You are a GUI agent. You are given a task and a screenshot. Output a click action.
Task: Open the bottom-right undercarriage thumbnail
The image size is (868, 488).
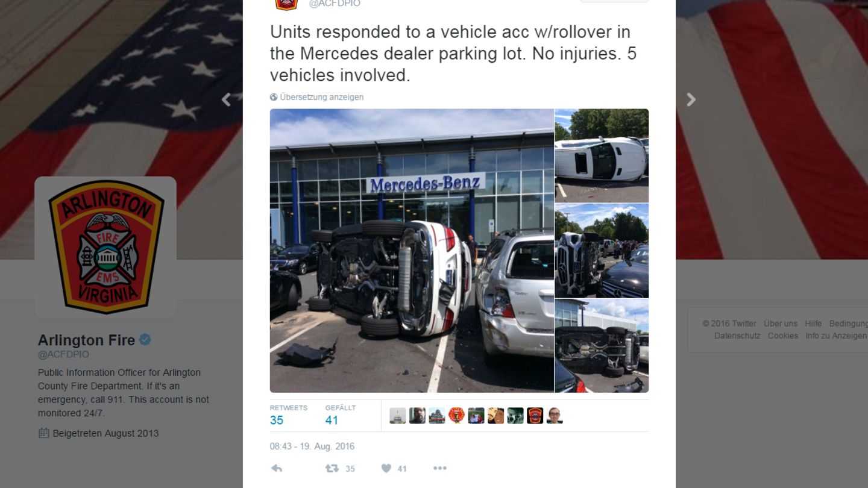coord(602,346)
